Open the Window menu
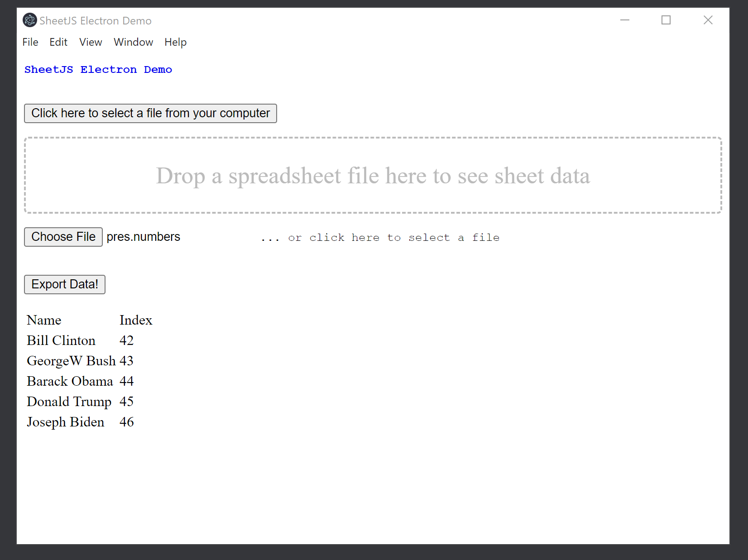 133,42
